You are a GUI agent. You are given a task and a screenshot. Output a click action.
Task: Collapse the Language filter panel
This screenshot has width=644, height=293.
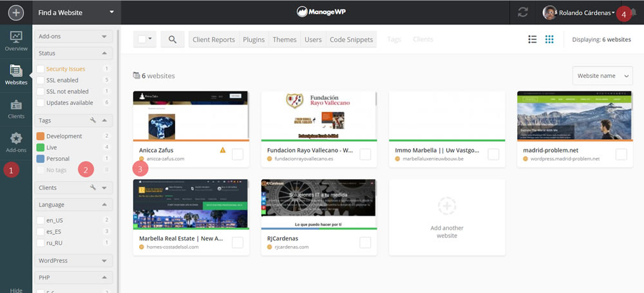point(73,204)
